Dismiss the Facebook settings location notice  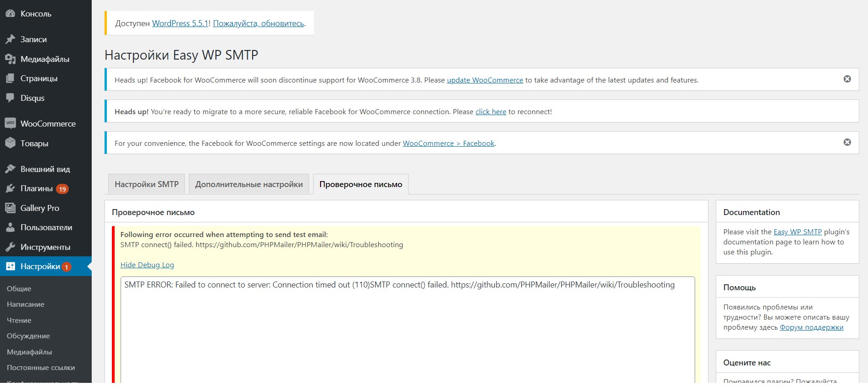847,142
